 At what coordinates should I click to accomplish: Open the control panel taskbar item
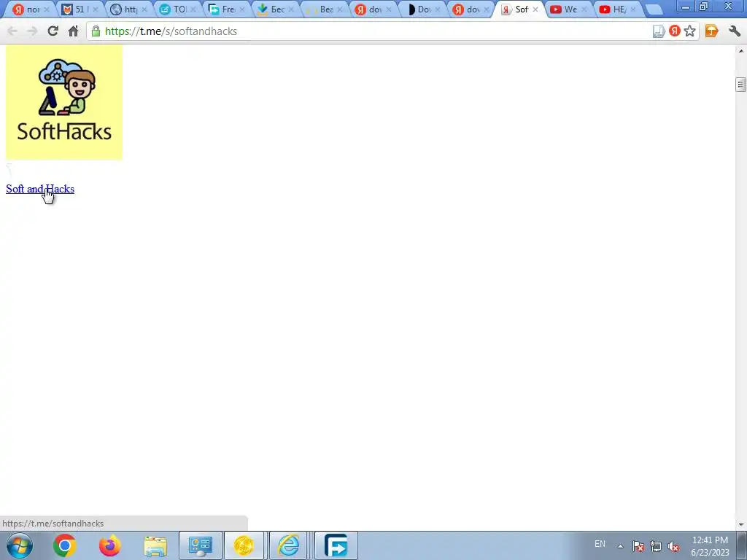[x=200, y=545]
